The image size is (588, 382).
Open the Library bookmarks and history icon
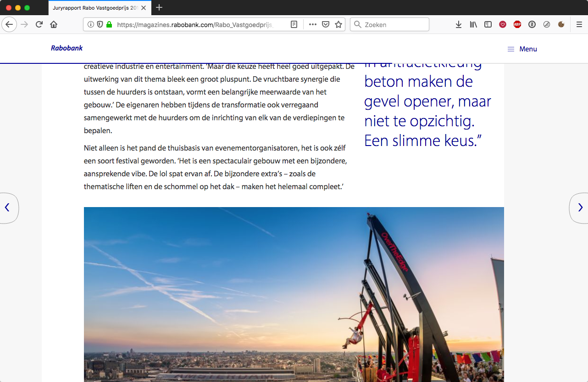473,25
